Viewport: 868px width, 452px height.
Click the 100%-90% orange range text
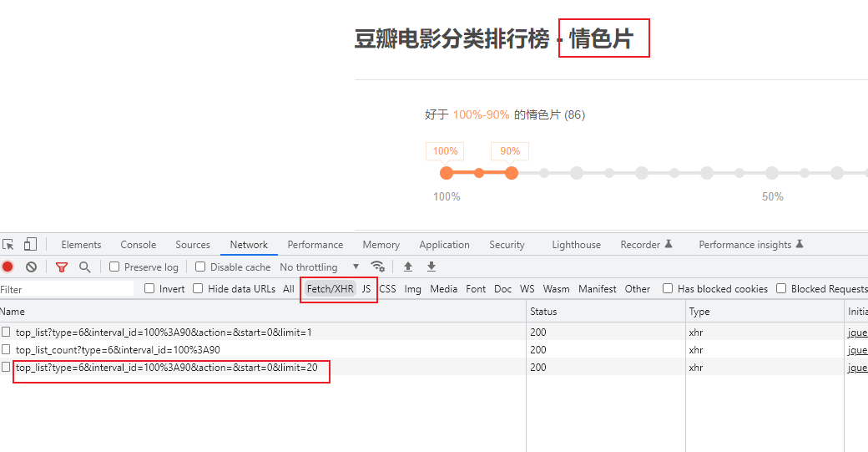tap(481, 114)
